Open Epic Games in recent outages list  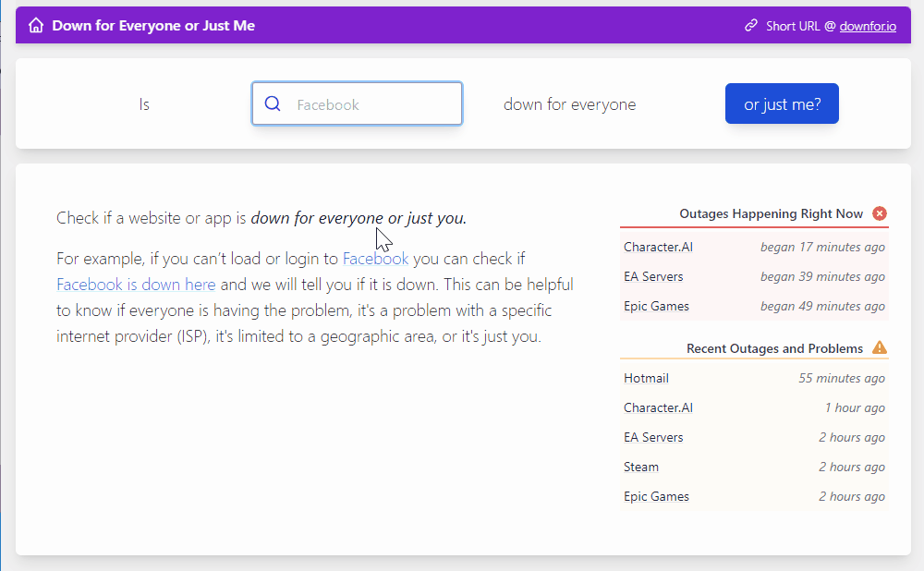[656, 497]
